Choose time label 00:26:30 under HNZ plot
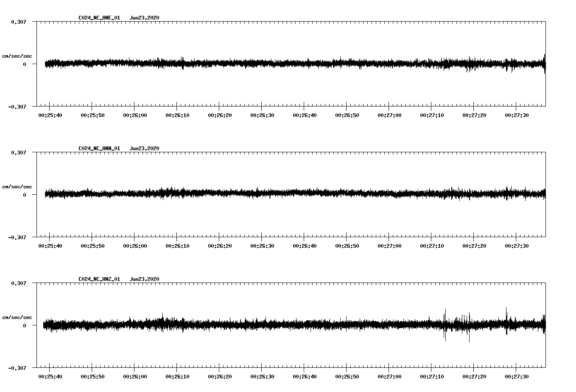The image size is (576, 392). point(262,377)
